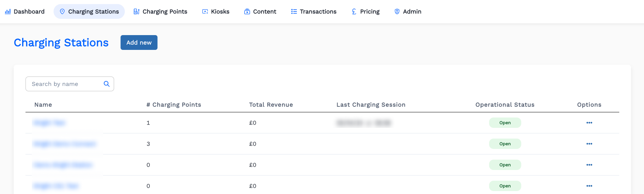Click the magnifier search icon
The width and height of the screenshot is (644, 194).
106,84
